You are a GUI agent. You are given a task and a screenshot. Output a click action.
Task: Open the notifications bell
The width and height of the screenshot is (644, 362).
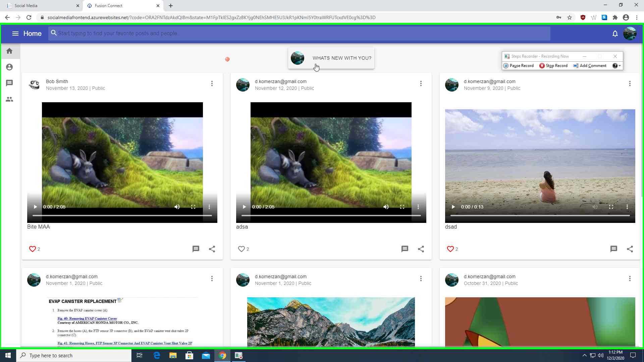tap(615, 34)
